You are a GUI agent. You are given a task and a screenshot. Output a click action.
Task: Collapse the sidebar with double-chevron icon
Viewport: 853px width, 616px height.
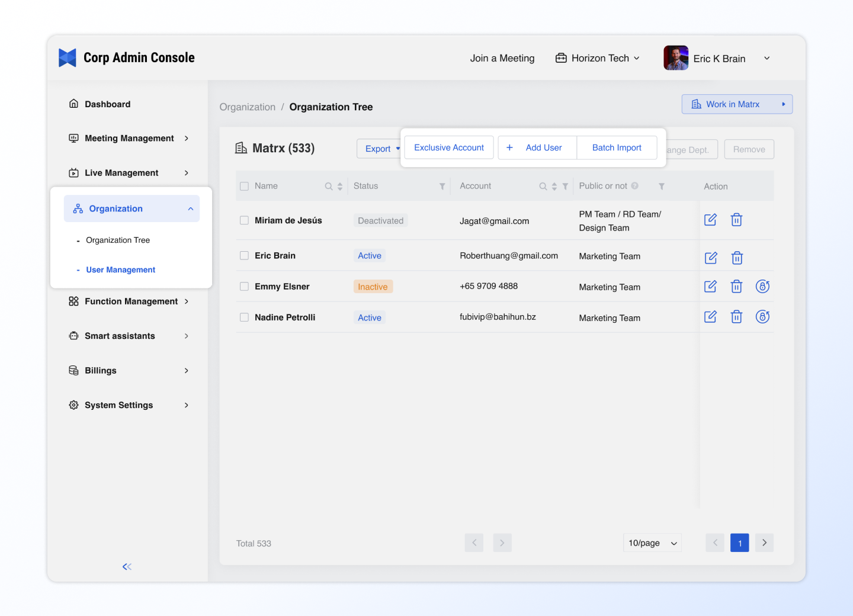coord(127,567)
